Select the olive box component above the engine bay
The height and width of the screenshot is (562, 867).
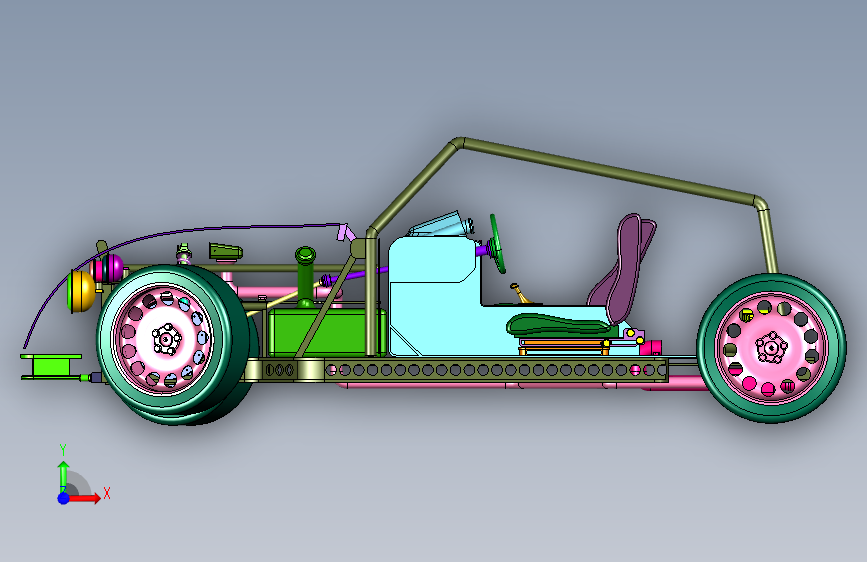[x=226, y=251]
